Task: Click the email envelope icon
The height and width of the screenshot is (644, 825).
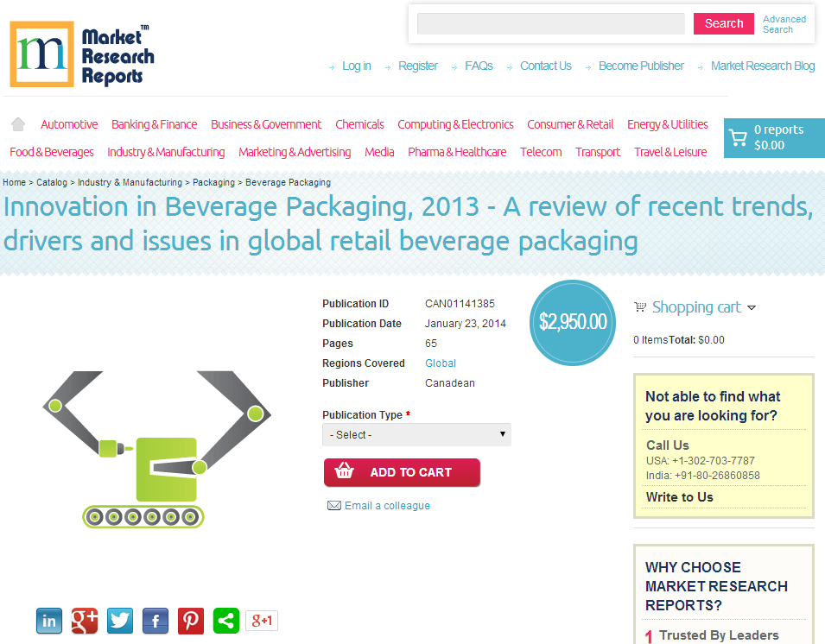Action: coord(334,506)
